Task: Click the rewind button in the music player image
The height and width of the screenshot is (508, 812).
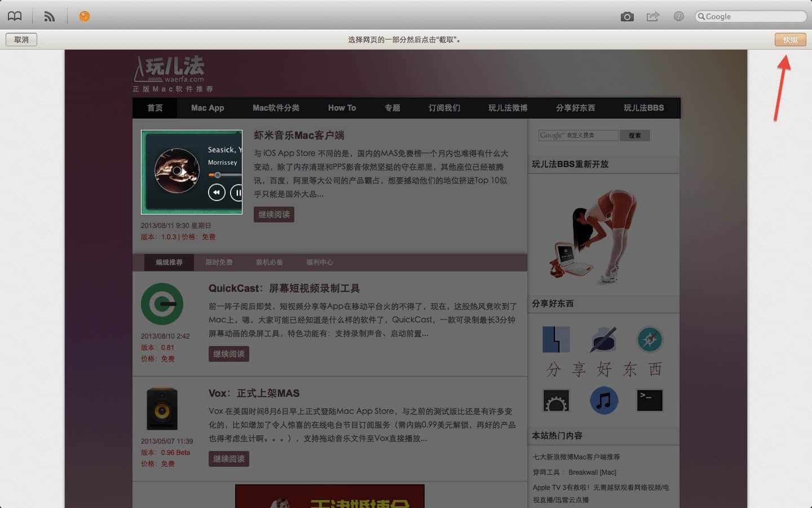Action: click(217, 192)
